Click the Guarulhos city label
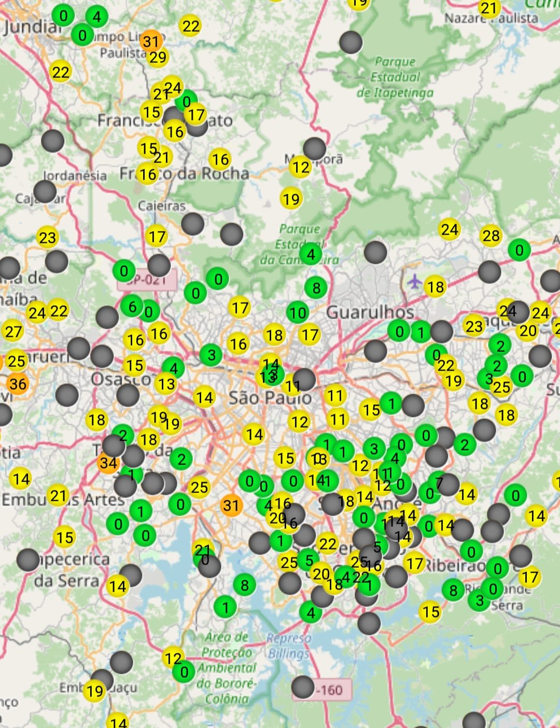Image resolution: width=560 pixels, height=728 pixels. [x=370, y=312]
